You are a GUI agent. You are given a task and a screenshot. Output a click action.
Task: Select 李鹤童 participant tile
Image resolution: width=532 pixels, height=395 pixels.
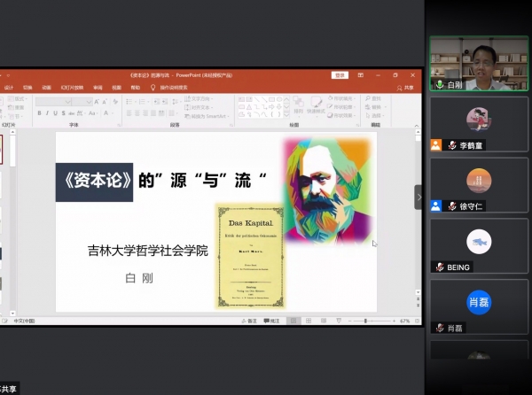pyautogui.click(x=479, y=124)
